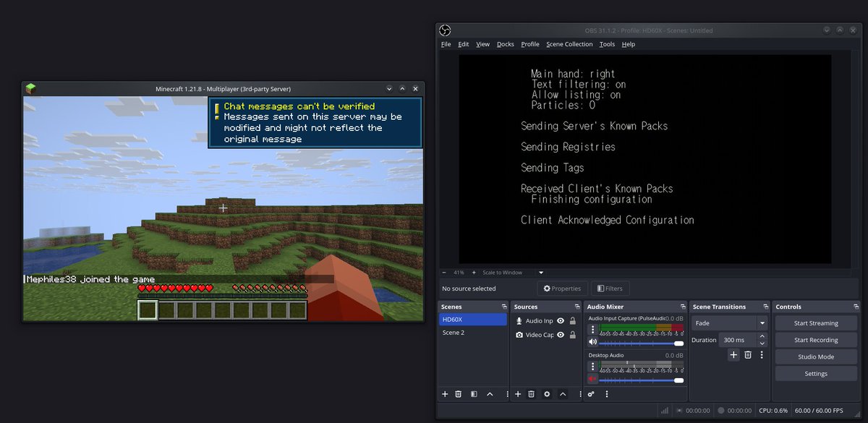Hide the Video Capture source
This screenshot has height=423, width=868.
click(561, 335)
